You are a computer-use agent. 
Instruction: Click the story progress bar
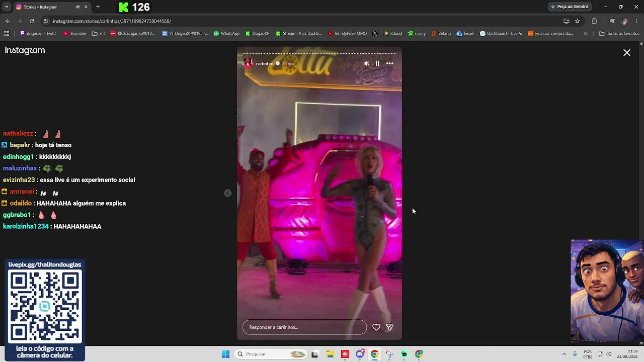(319, 53)
